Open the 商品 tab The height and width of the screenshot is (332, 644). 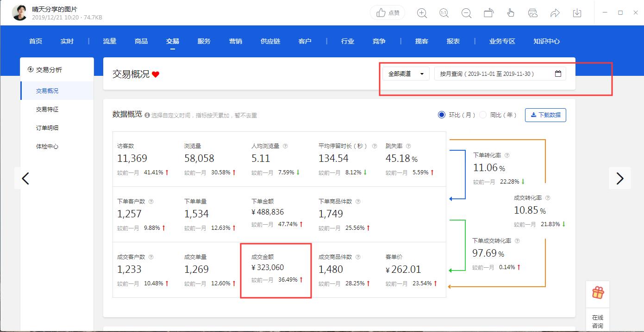click(141, 41)
